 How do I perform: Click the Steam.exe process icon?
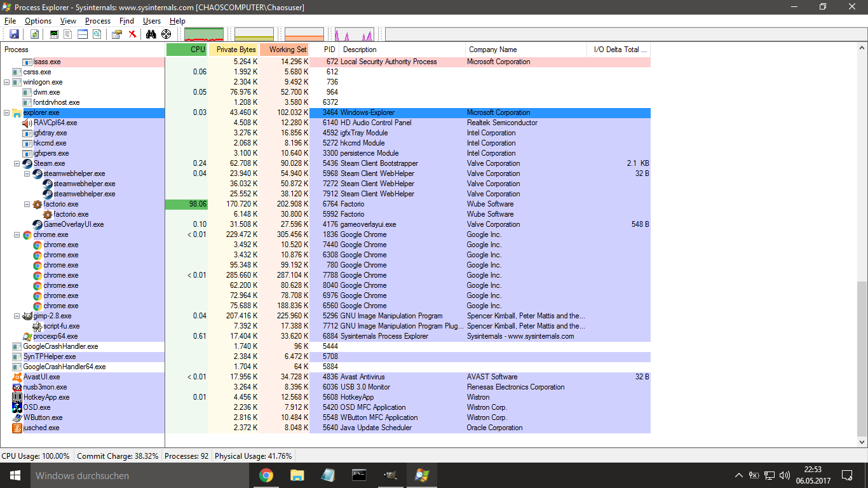click(x=27, y=163)
